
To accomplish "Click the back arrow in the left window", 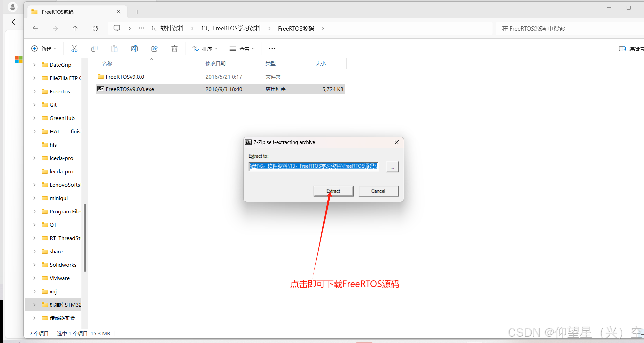I will coord(15,22).
